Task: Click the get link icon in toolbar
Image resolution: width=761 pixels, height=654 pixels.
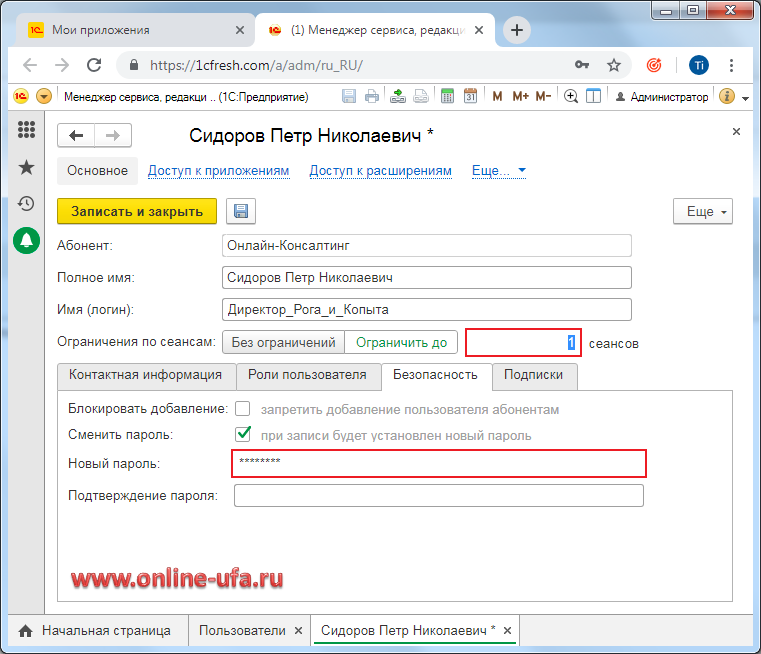Action: tap(397, 97)
